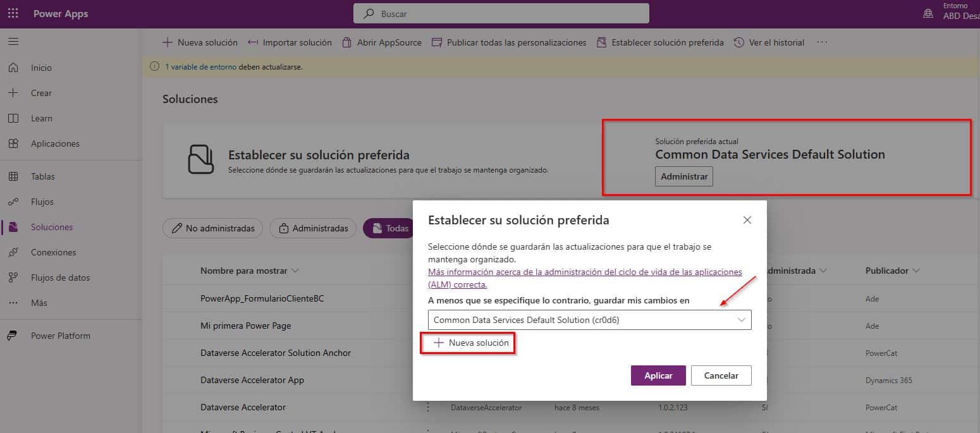Open the 'Dataverse Accelerator App' solution

point(252,380)
